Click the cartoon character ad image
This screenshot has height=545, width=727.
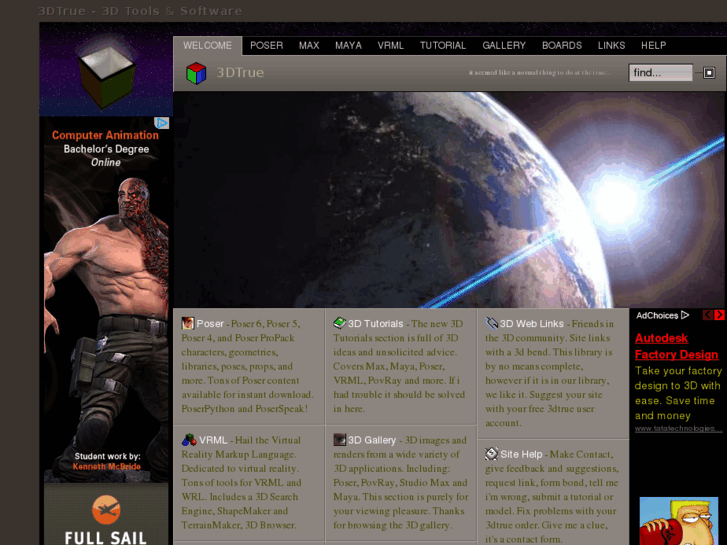(679, 521)
